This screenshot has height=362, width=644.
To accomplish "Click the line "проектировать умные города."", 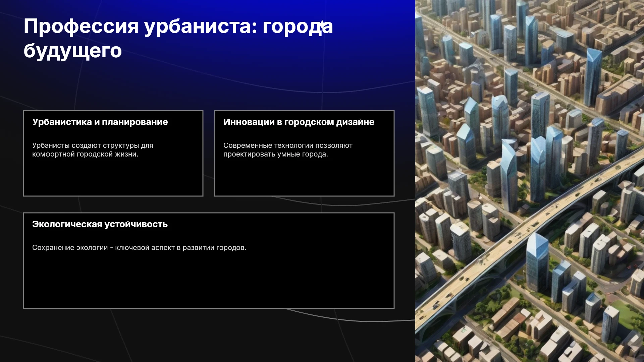I will pyautogui.click(x=276, y=154).
